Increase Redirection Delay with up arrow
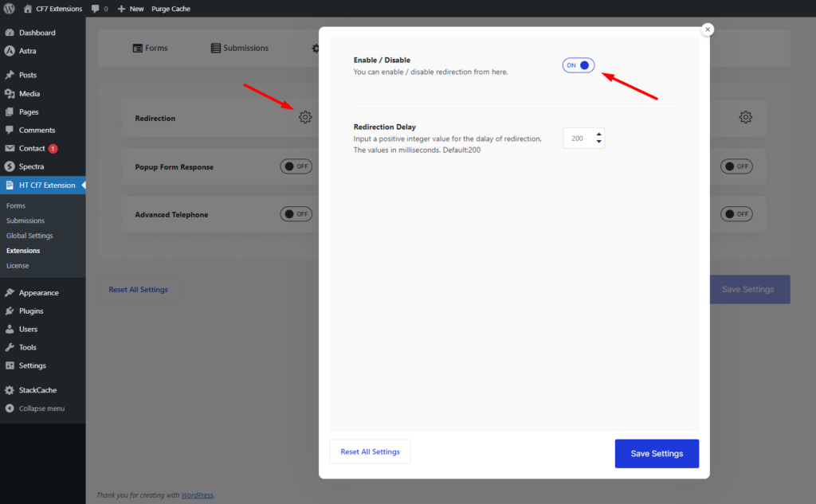This screenshot has width=816, height=504. pyautogui.click(x=598, y=134)
